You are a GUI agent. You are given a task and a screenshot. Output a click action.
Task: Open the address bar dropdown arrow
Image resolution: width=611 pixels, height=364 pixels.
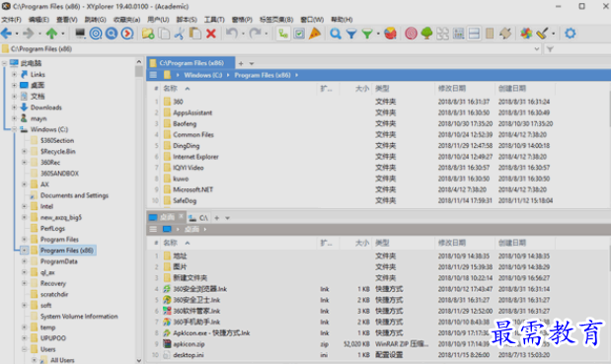click(x=537, y=49)
